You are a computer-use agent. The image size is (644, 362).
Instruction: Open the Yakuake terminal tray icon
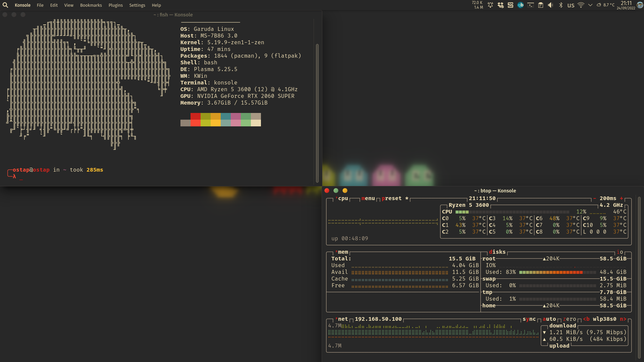point(531,5)
